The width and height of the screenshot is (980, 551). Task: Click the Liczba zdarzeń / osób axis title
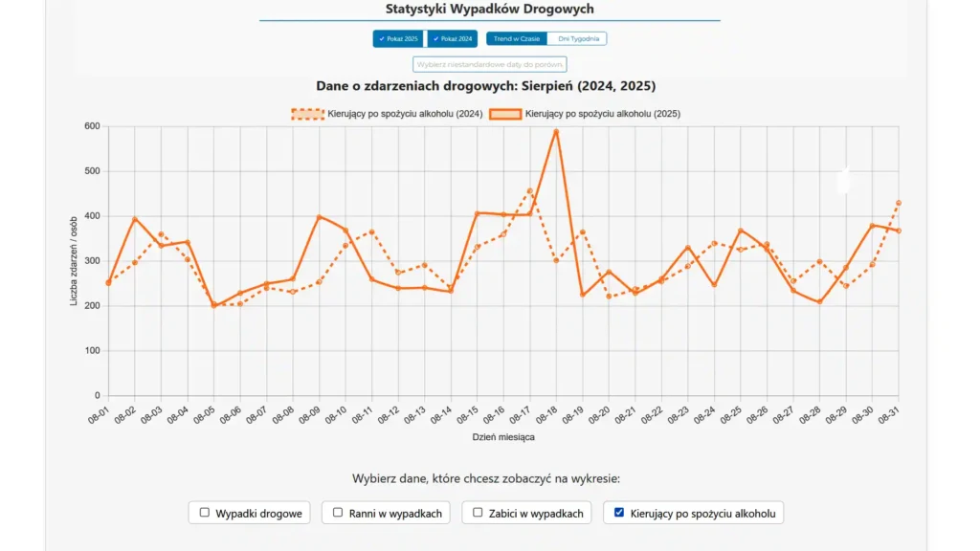(74, 261)
